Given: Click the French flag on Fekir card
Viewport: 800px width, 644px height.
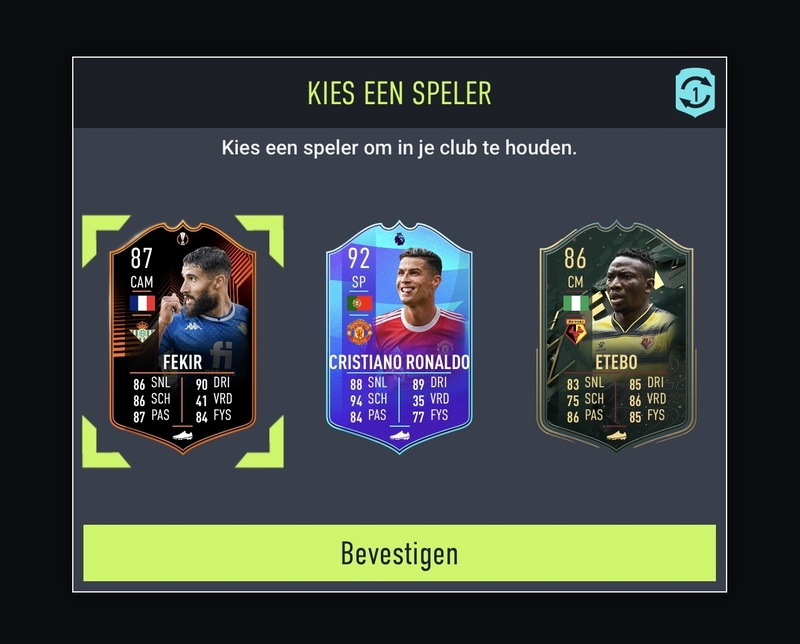Looking at the screenshot, I should (x=142, y=303).
